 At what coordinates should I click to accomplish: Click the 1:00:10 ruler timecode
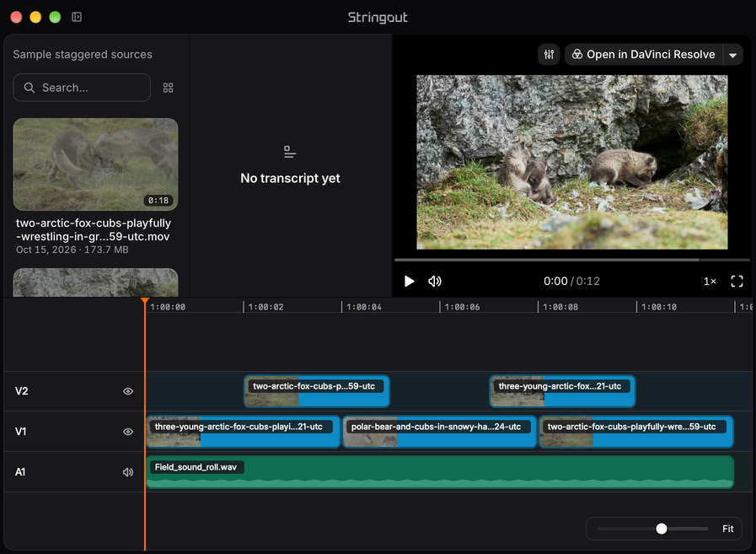pyautogui.click(x=658, y=307)
